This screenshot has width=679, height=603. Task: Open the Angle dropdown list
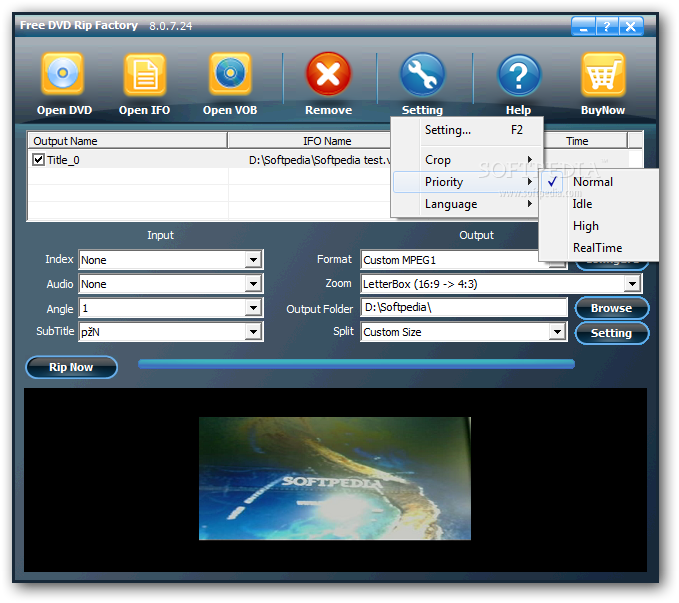coord(253,308)
